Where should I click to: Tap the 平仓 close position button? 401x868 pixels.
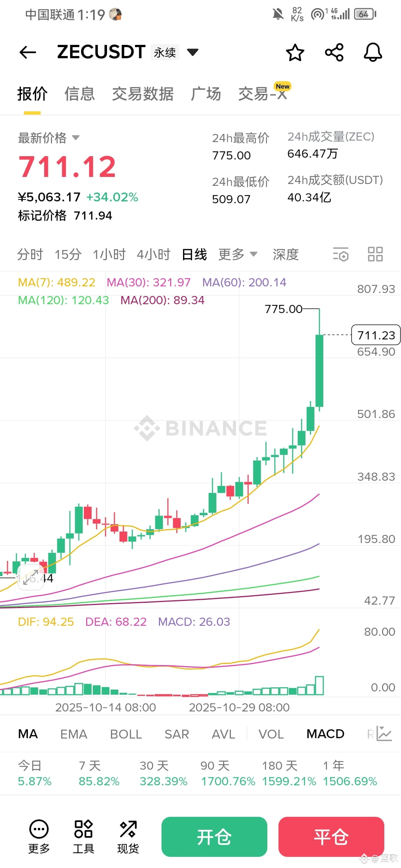(331, 837)
